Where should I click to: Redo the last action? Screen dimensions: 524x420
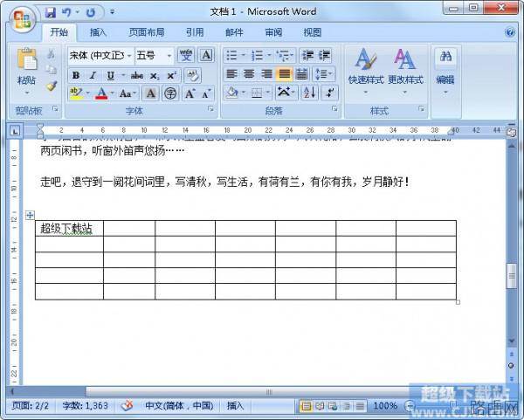[x=91, y=13]
